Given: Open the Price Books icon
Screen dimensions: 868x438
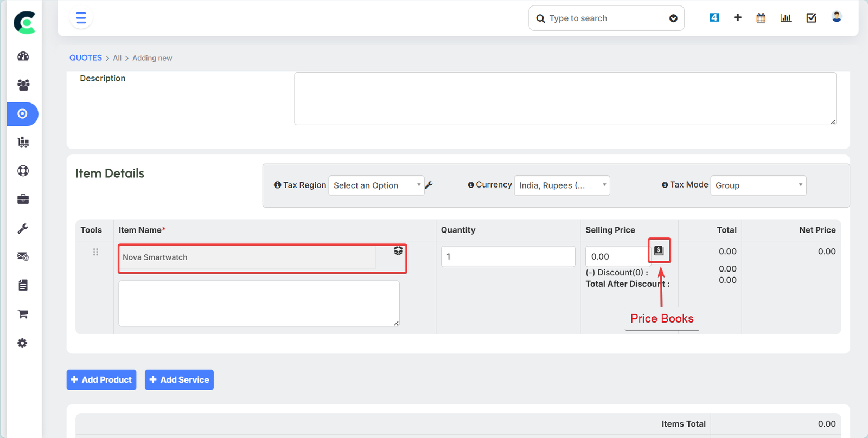Looking at the screenshot, I should tap(659, 250).
